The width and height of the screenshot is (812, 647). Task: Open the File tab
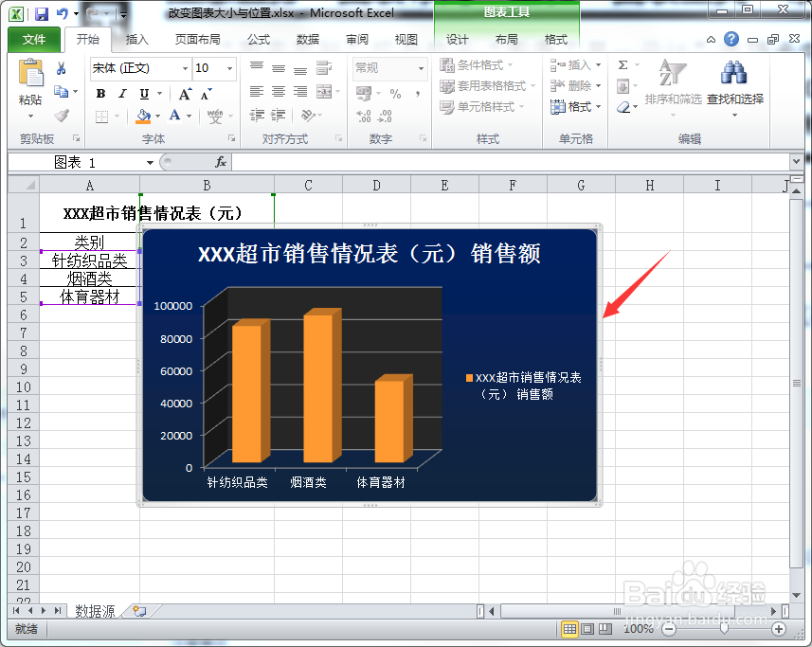point(34,40)
